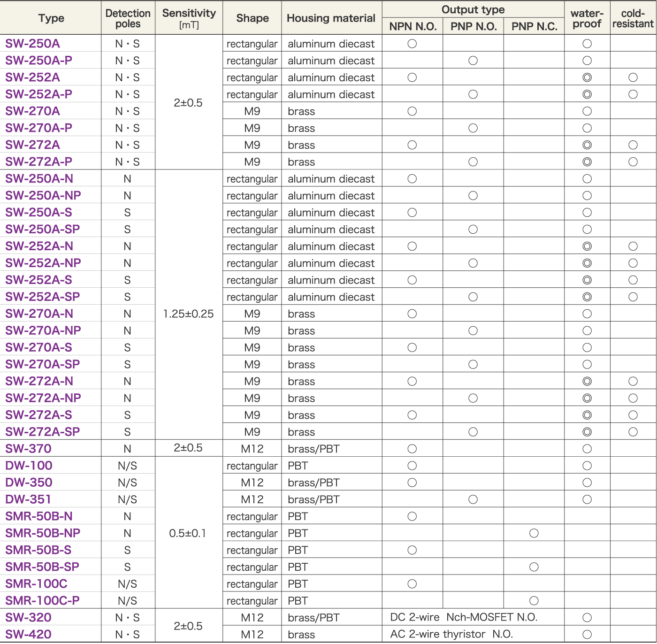Click 'DC 2-wire Nch-MOSFET N.O.' text
Viewport: 657px width, 644px height.
click(x=464, y=618)
